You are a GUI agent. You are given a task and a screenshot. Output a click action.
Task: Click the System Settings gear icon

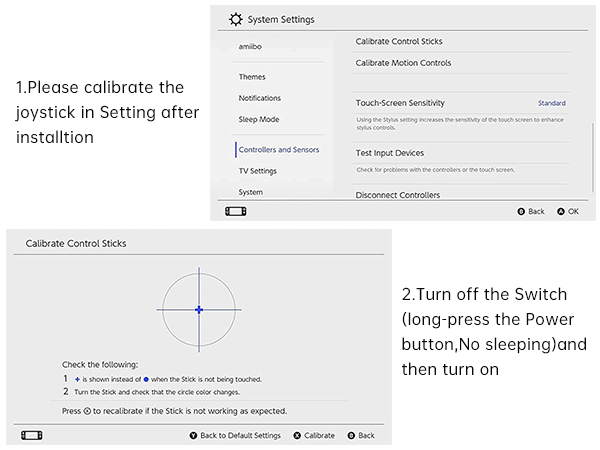pos(236,19)
